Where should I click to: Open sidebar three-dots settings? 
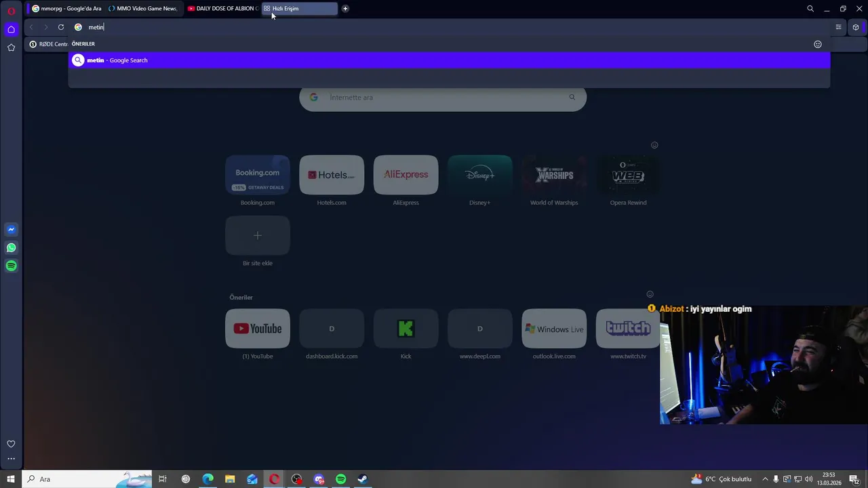tap(11, 459)
